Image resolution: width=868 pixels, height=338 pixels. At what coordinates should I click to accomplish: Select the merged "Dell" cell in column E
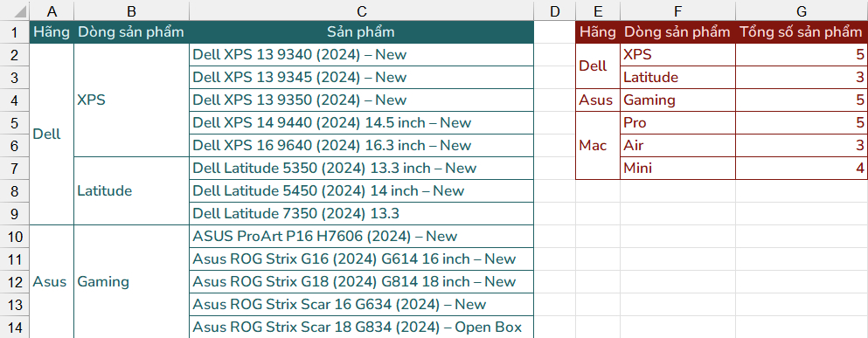pos(598,66)
